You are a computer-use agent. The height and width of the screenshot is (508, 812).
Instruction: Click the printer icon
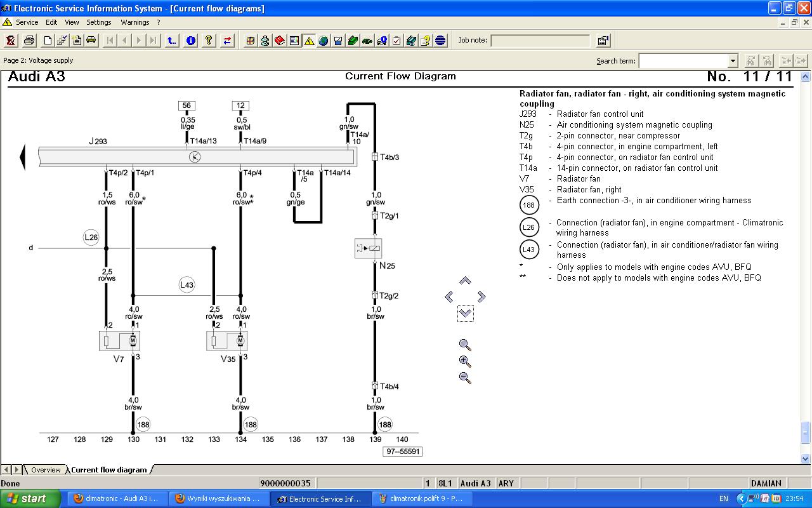click(x=29, y=41)
